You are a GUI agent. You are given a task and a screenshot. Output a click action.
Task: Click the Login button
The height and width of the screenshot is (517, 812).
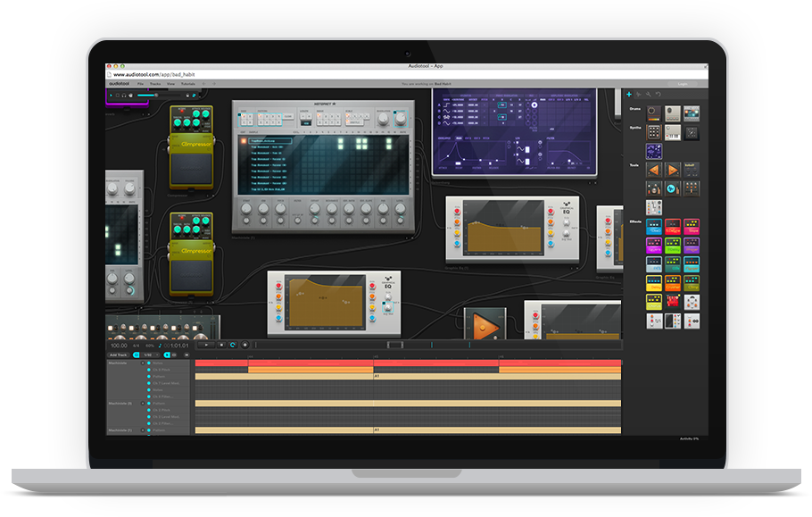(x=683, y=83)
